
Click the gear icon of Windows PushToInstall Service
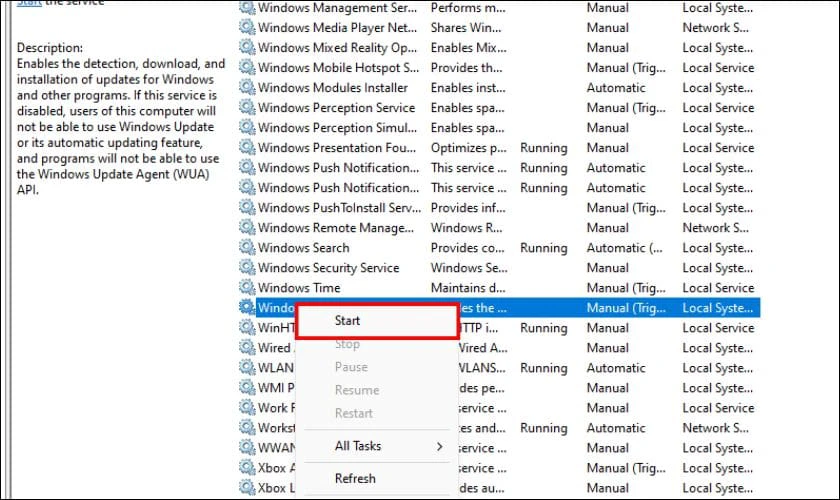[x=247, y=207]
